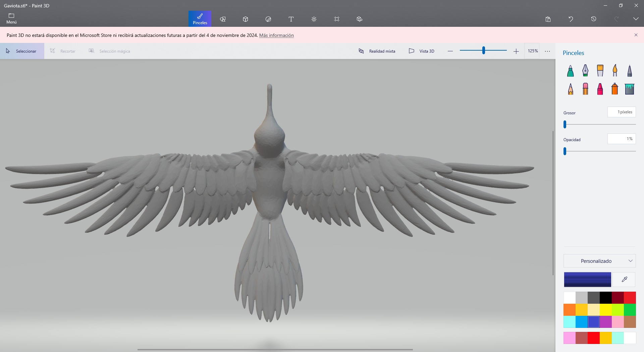The height and width of the screenshot is (352, 644).
Task: Open the Canvas tab
Action: pos(337,19)
